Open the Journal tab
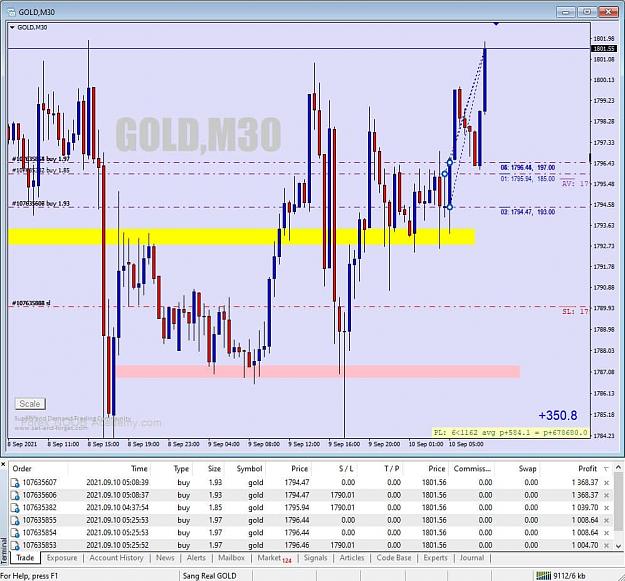The image size is (625, 581). click(x=472, y=558)
